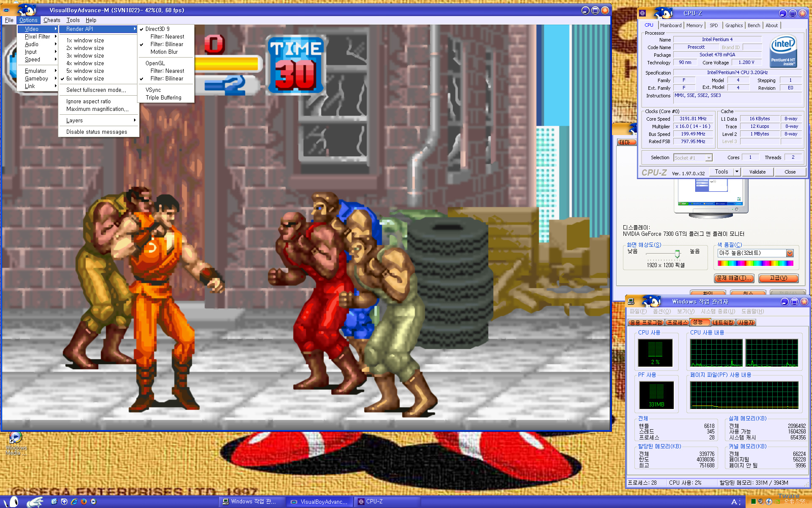The height and width of the screenshot is (508, 812).
Task: Open Windows Media Player from quick launch
Action: point(93,502)
